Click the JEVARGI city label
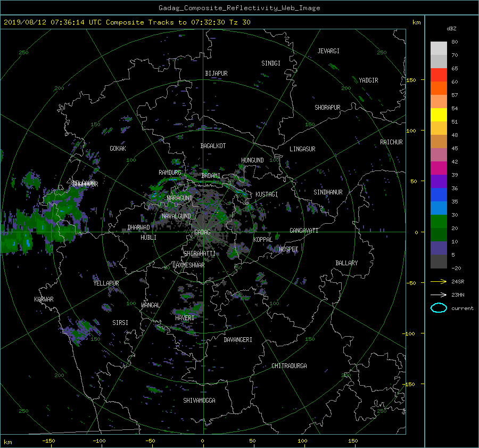Viewport: 479px width, 448px height. pos(328,51)
